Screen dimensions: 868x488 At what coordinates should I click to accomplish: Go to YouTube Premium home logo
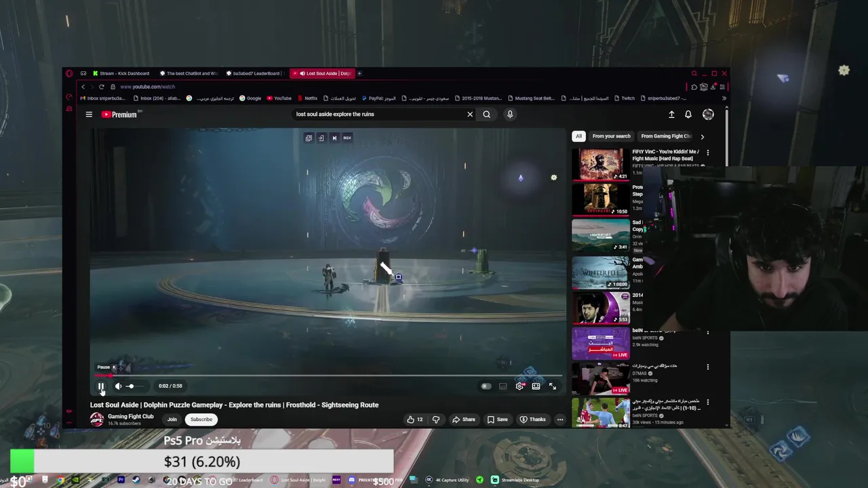(119, 115)
